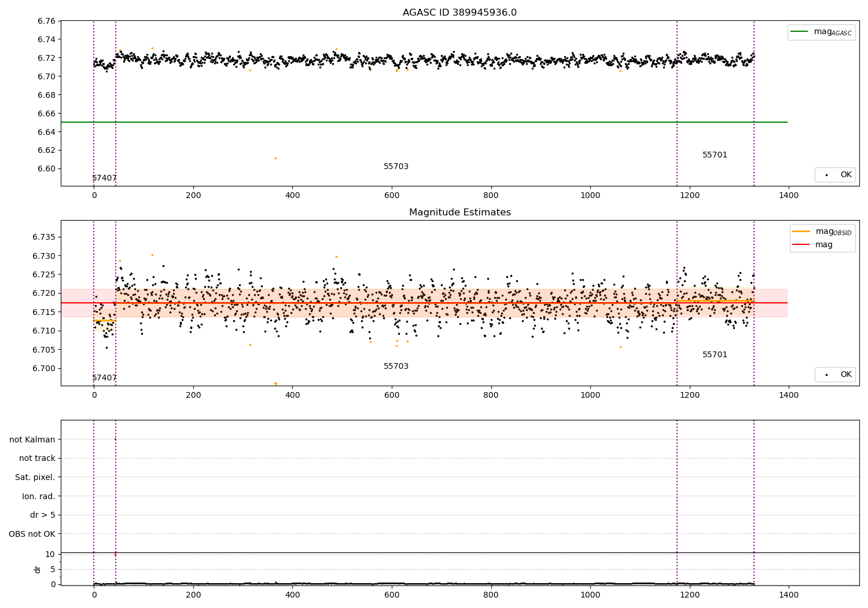The height and width of the screenshot is (608, 868).
Task: Select the orange mag OBSID legend entry
Action: (x=822, y=232)
